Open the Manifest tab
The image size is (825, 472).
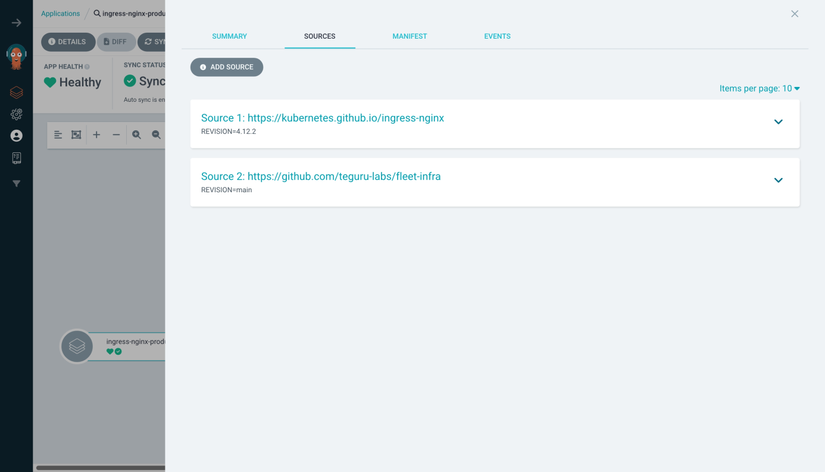click(409, 36)
